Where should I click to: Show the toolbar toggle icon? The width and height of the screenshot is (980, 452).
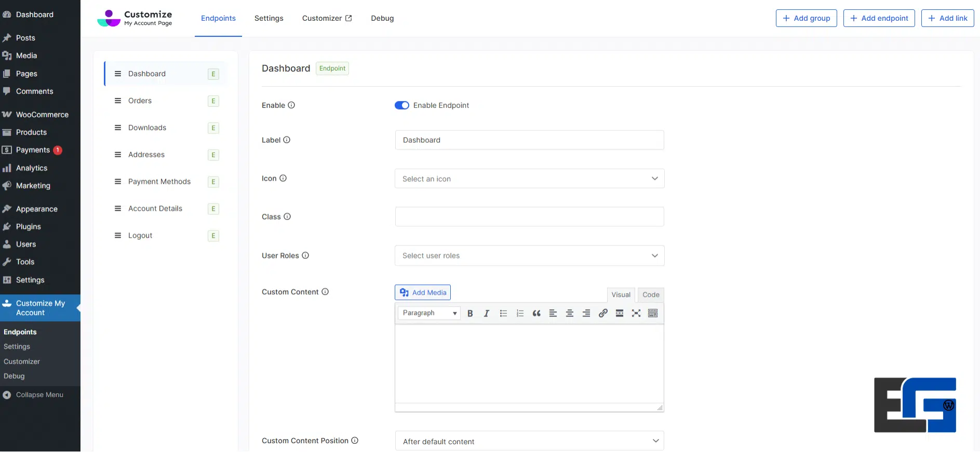pos(653,313)
